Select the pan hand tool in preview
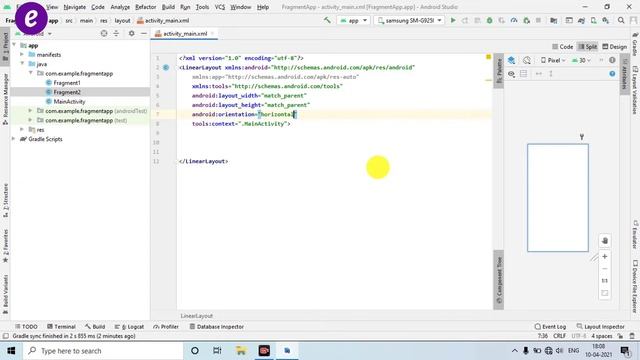Viewport: 640px width, 360px height. tap(605, 240)
